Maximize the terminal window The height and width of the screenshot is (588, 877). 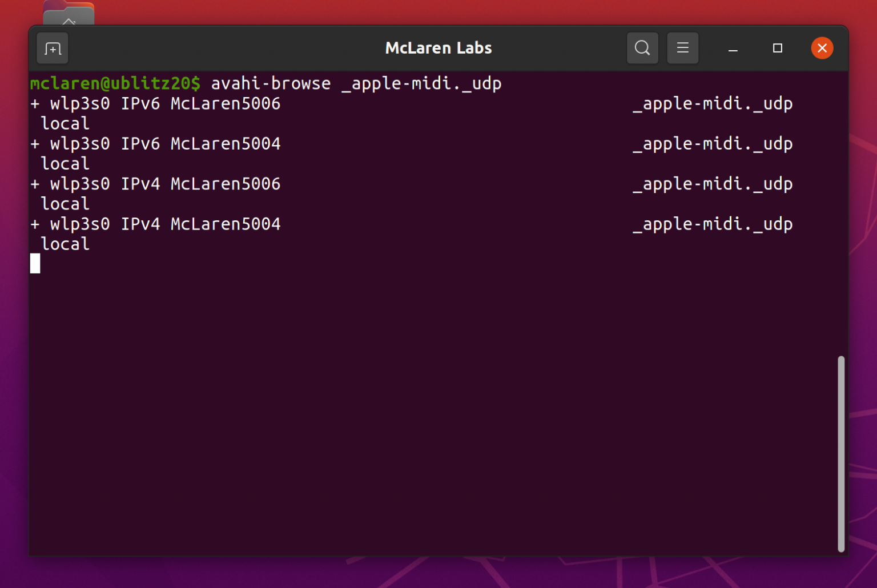point(777,48)
